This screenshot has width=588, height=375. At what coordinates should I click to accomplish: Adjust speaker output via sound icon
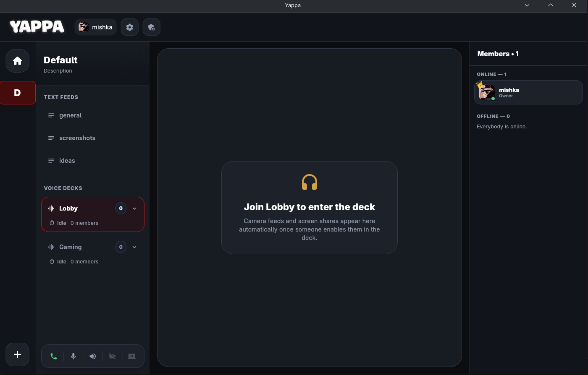pos(92,356)
